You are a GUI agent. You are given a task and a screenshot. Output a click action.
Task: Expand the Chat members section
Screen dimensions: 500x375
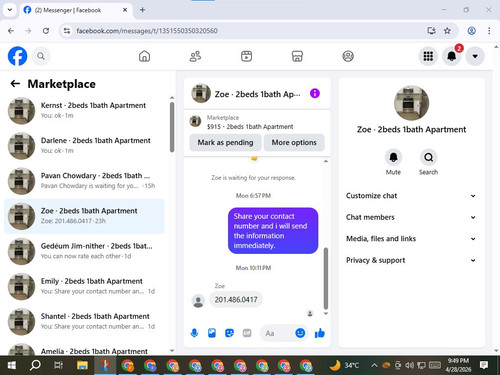pyautogui.click(x=411, y=217)
